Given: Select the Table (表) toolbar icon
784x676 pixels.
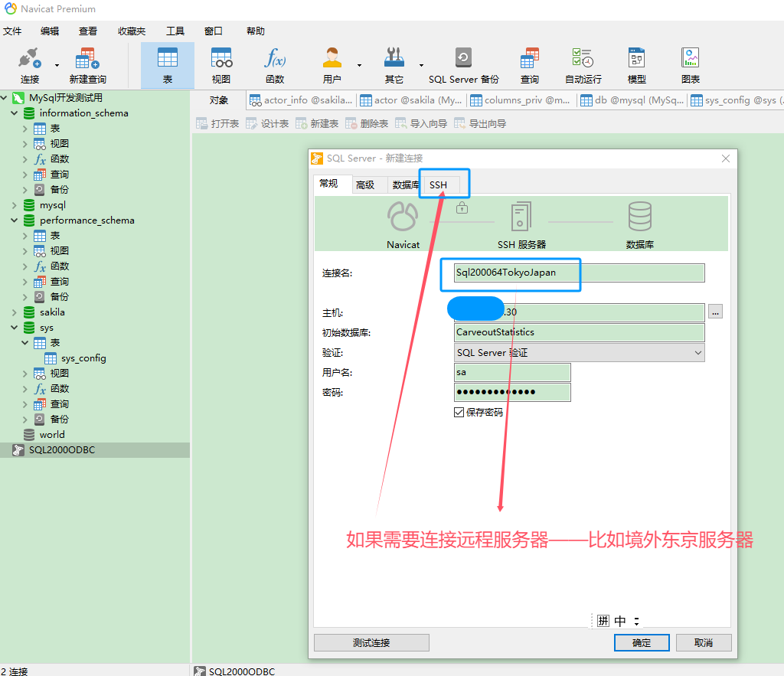Looking at the screenshot, I should [168, 65].
